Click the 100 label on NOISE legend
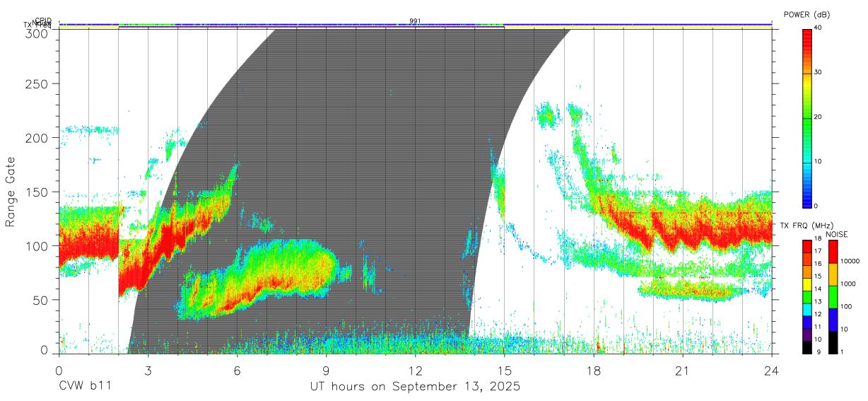Screen dimensions: 868x401 pyautogui.click(x=845, y=306)
